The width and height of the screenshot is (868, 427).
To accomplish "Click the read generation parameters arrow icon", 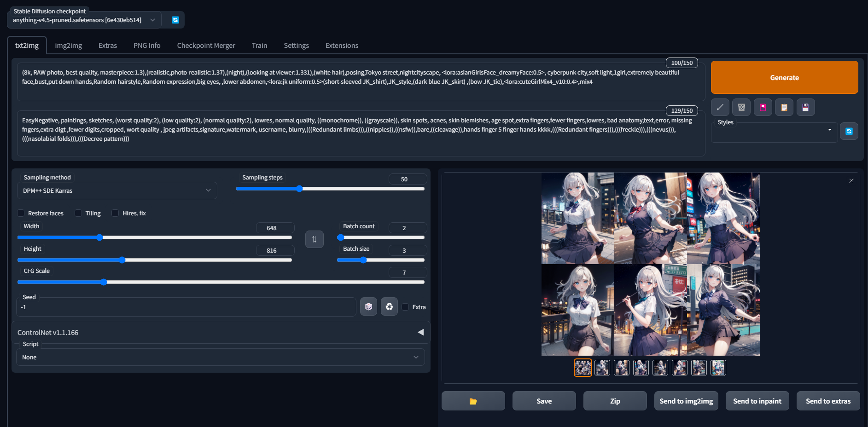I will pos(720,107).
